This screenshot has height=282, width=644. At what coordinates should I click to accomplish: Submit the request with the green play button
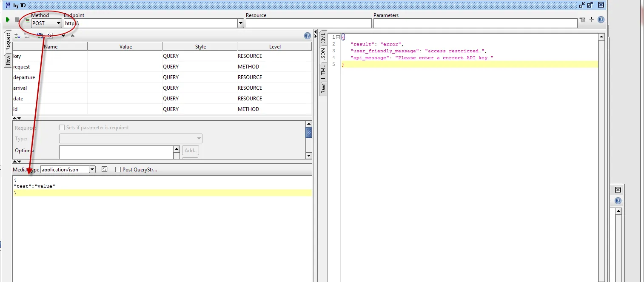click(x=8, y=20)
